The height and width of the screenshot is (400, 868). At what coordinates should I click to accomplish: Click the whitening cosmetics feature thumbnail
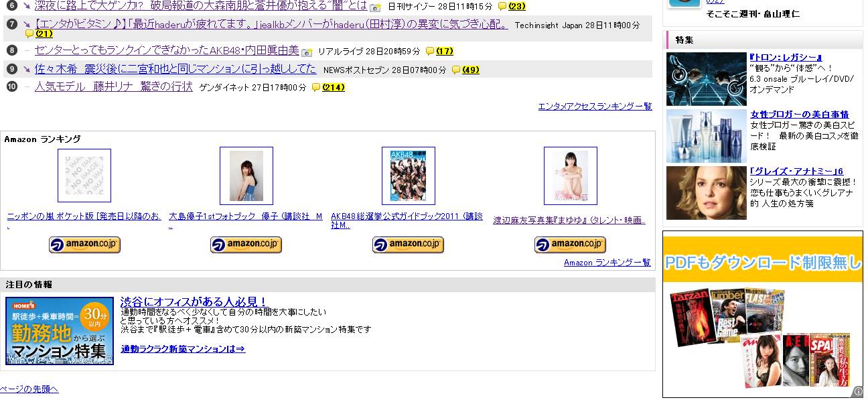[707, 136]
